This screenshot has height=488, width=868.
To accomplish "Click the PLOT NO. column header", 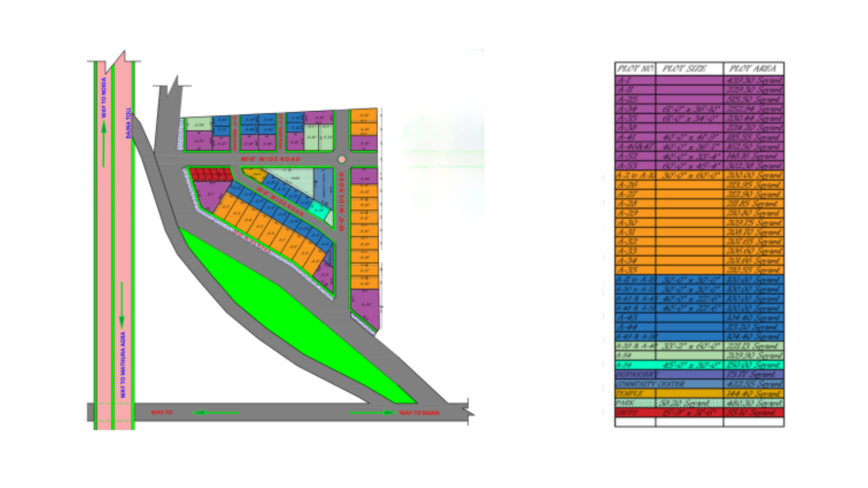I will pyautogui.click(x=635, y=69).
